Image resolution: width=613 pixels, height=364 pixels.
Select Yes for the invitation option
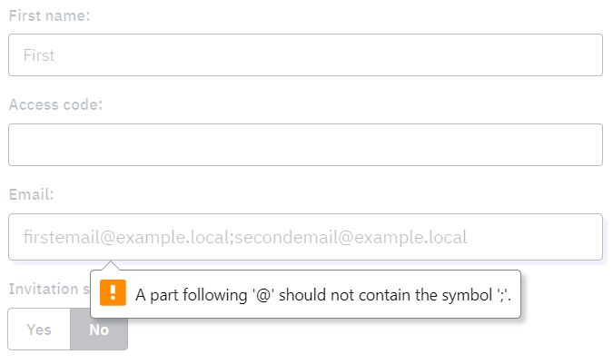point(39,330)
